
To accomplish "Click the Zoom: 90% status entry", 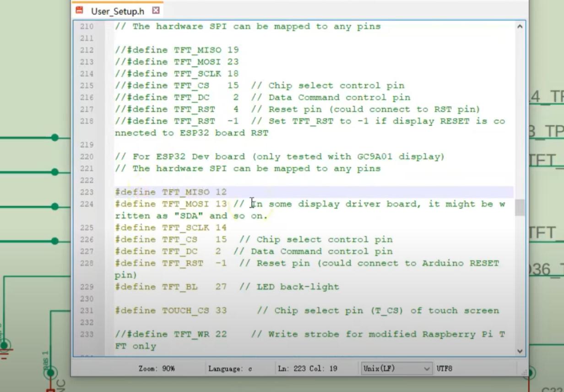I will click(x=157, y=368).
